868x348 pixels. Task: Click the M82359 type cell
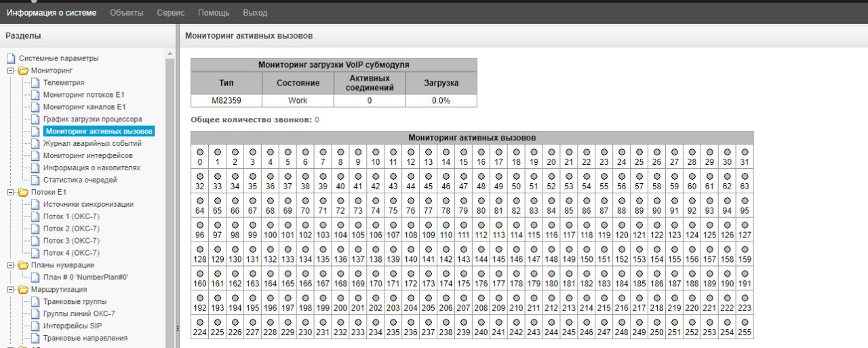(x=226, y=100)
